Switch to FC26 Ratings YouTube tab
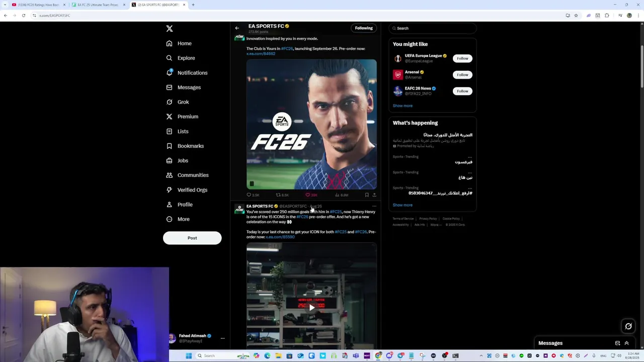The width and height of the screenshot is (644, 362). (x=38, y=5)
